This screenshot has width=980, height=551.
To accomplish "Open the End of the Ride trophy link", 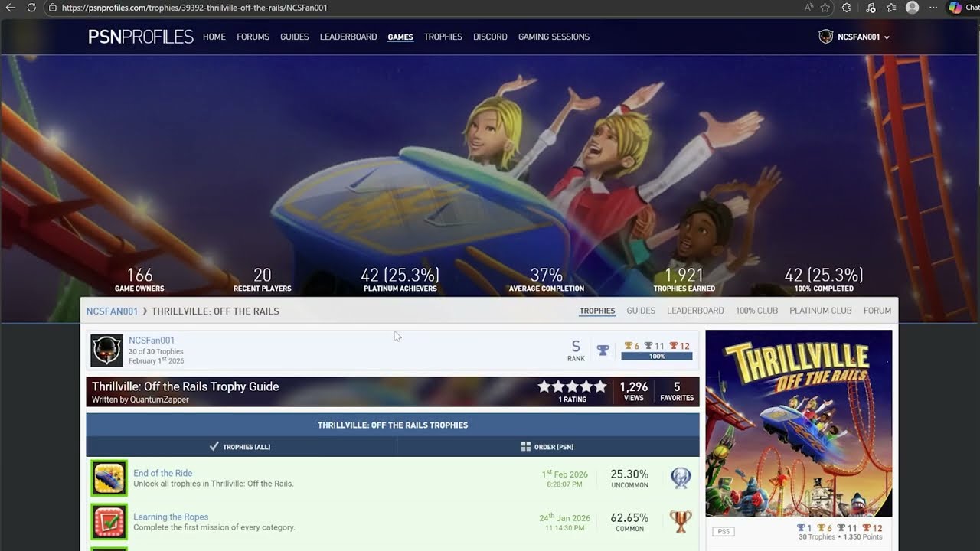I will point(163,473).
